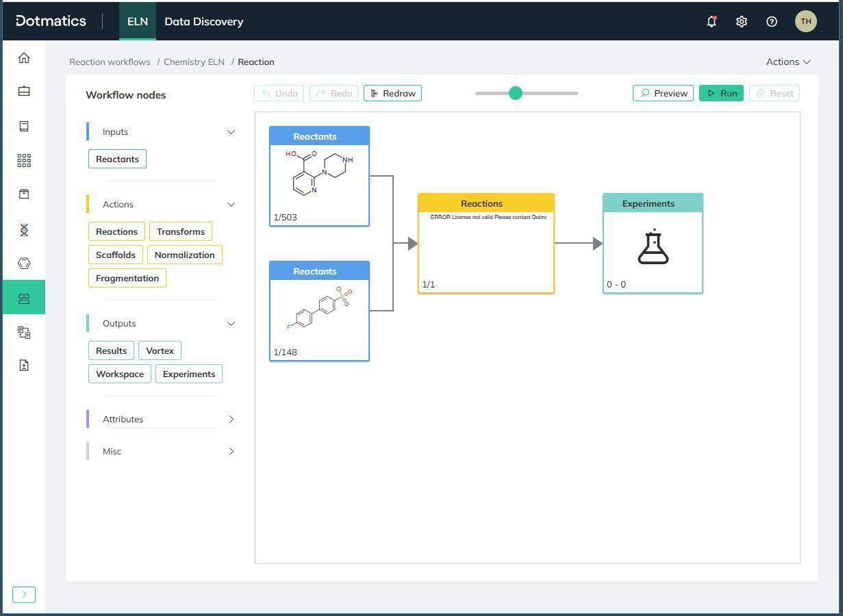
Task: Run the workflow
Action: (721, 93)
